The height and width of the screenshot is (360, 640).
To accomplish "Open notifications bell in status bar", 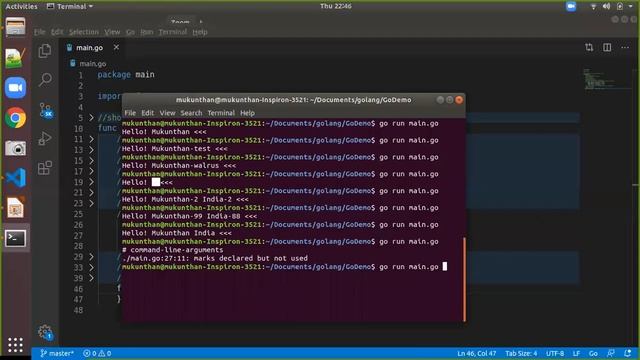I will click(628, 353).
